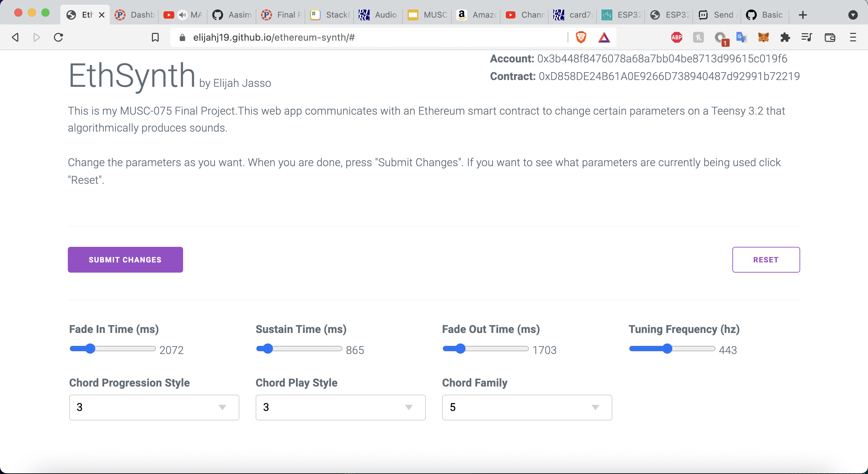Image resolution: width=868 pixels, height=474 pixels.
Task: Click the Tuning Frequency slider handle
Action: click(x=667, y=349)
